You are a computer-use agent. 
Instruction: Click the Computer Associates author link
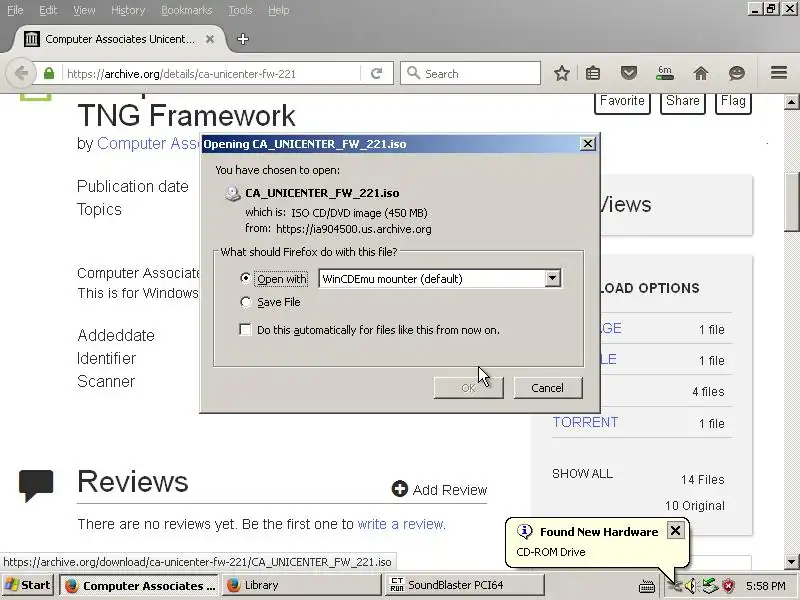click(x=148, y=143)
